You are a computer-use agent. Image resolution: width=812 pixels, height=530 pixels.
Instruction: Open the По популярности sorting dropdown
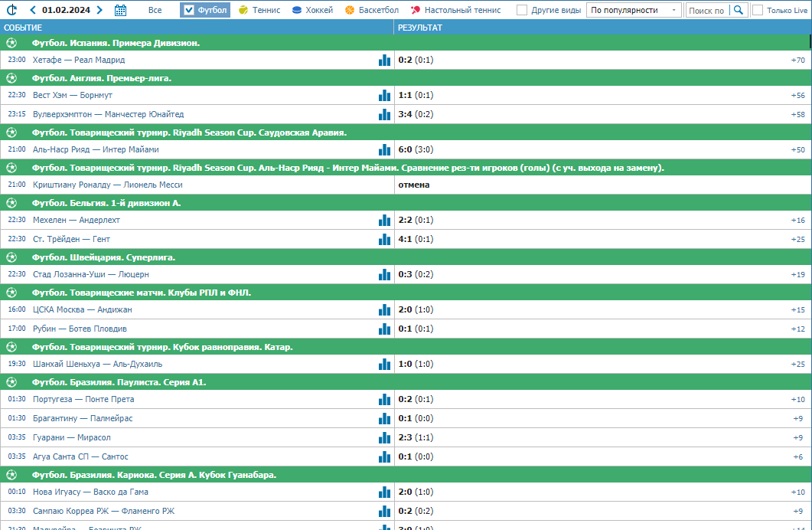(x=634, y=10)
